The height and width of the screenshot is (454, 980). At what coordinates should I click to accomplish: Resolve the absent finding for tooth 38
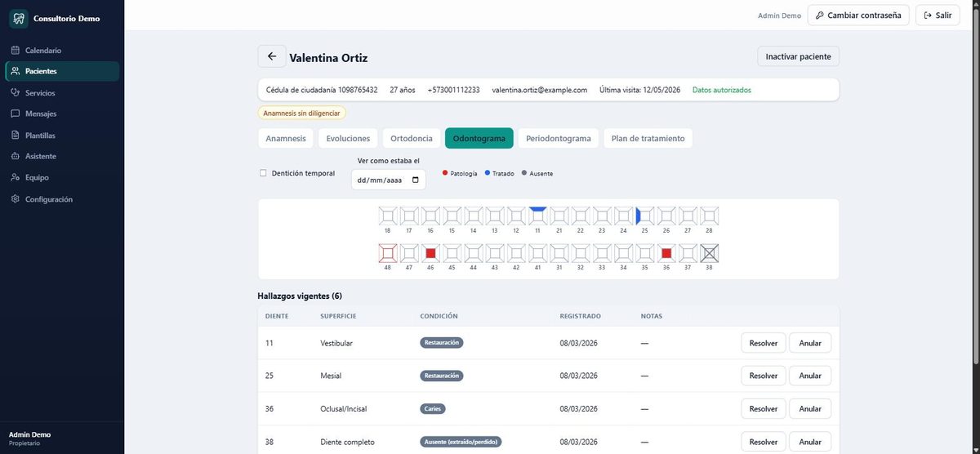pyautogui.click(x=764, y=442)
